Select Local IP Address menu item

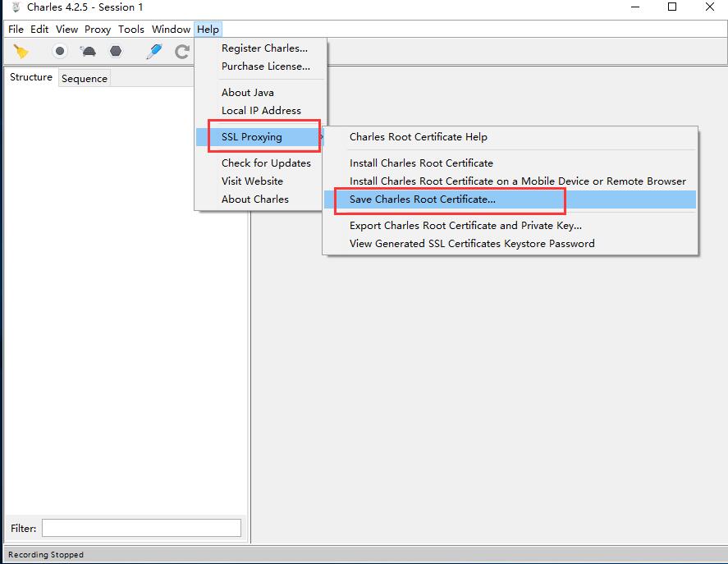[x=261, y=111]
